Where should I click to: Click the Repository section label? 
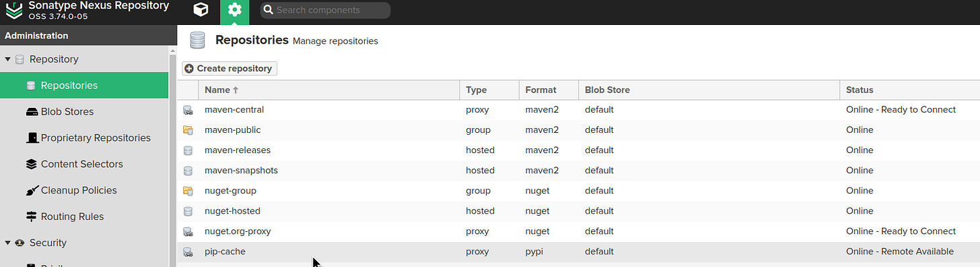pos(54,59)
